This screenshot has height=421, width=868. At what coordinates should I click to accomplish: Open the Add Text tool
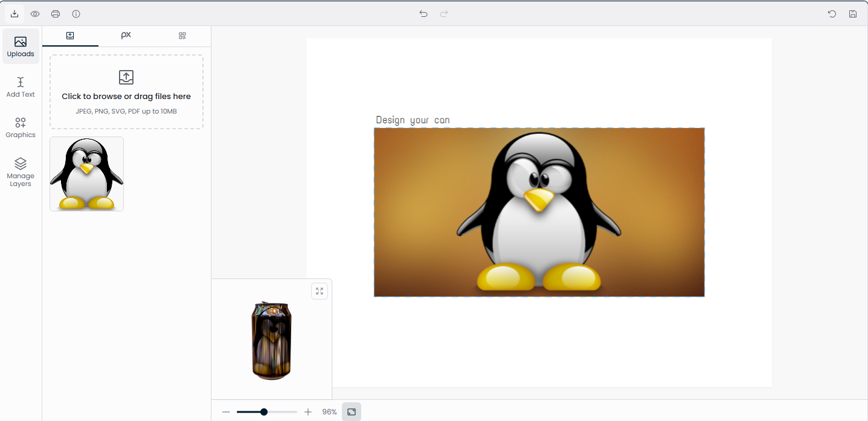pyautogui.click(x=21, y=87)
